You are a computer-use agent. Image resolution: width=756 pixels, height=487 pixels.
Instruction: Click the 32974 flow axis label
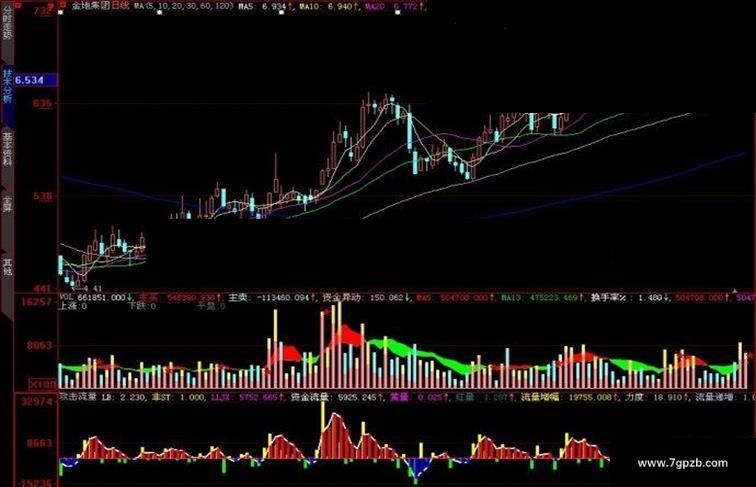pyautogui.click(x=37, y=401)
